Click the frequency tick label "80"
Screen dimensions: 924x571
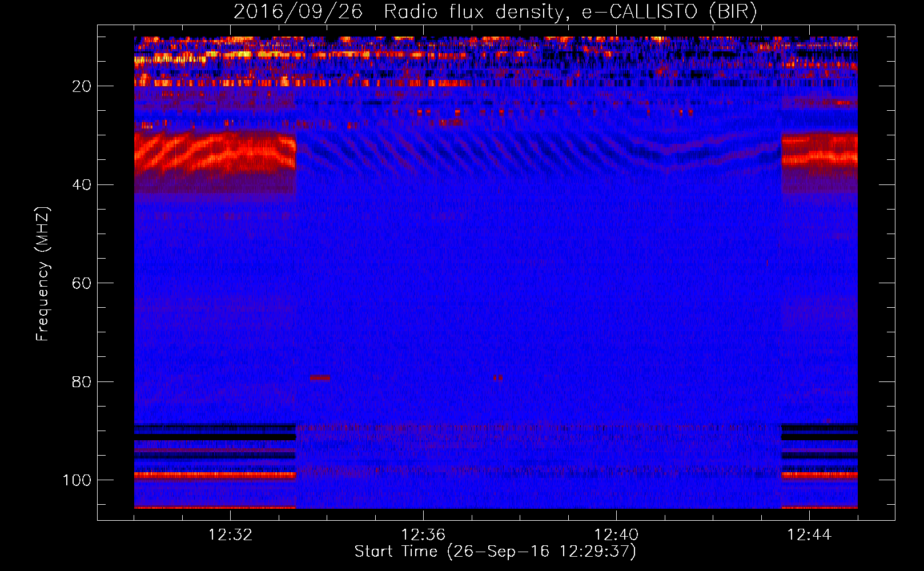pyautogui.click(x=82, y=381)
